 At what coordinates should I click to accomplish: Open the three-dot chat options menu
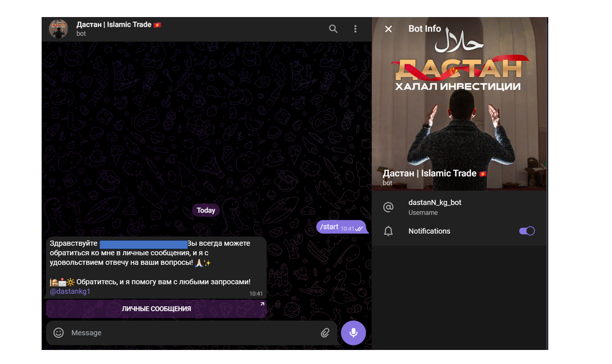[x=355, y=29]
